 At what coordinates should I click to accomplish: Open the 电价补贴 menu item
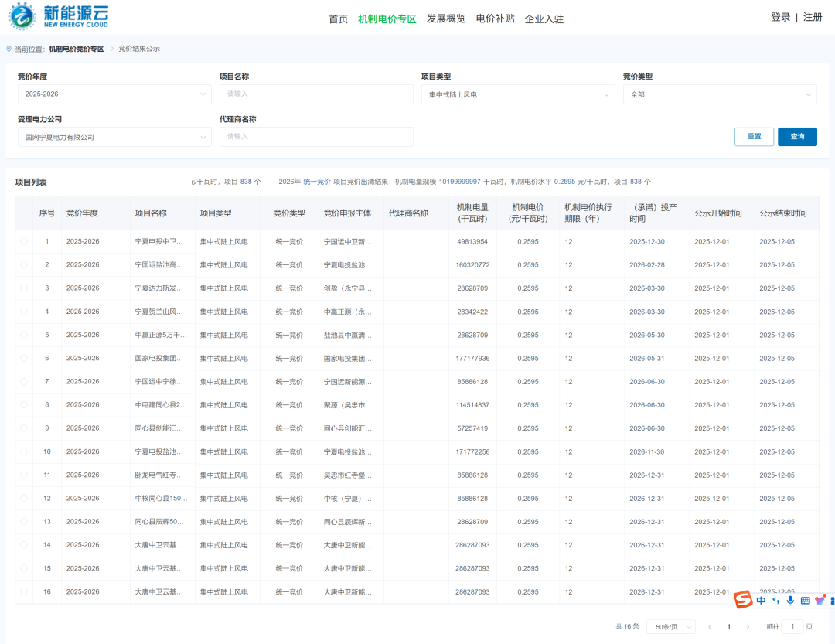pos(495,18)
